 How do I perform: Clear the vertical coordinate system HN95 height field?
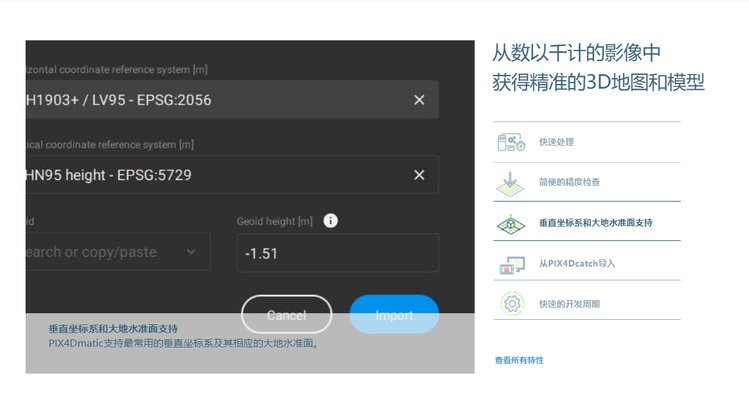[419, 175]
